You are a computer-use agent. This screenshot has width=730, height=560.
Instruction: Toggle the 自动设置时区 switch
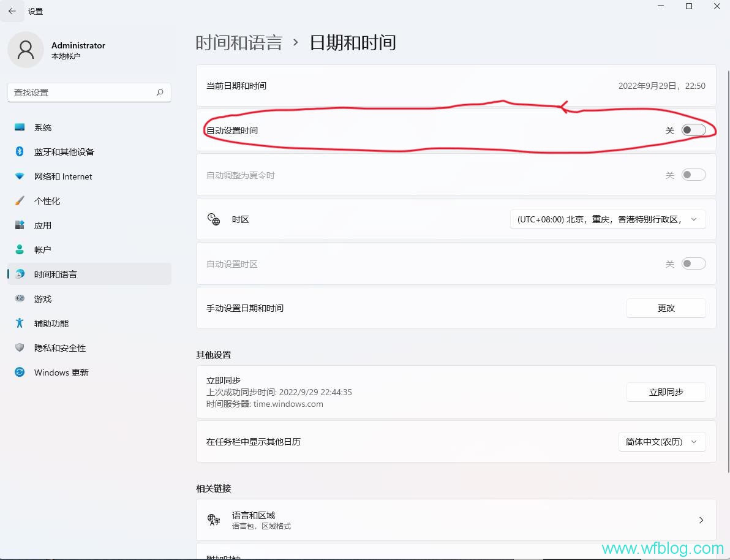693,263
